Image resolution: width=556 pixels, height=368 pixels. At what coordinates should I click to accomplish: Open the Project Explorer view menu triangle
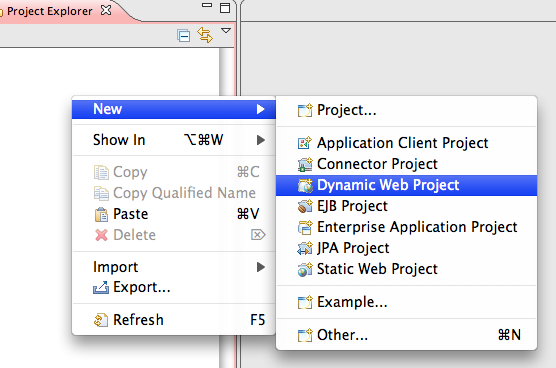point(226,31)
